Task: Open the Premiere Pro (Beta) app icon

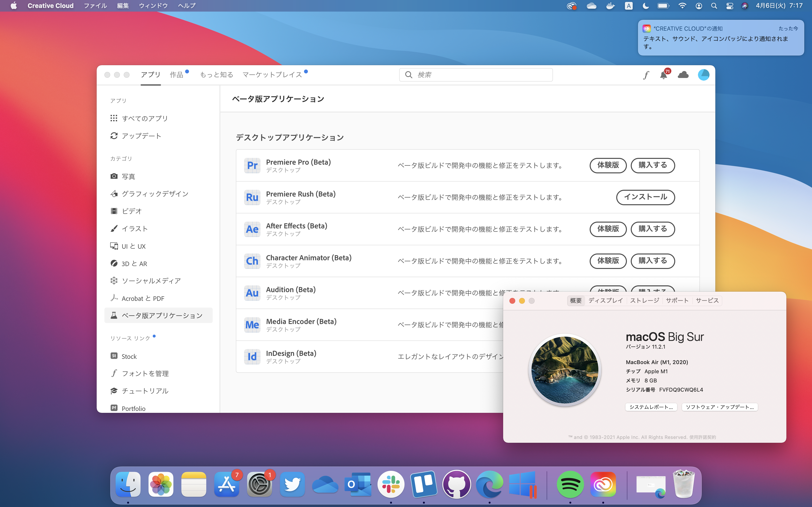Action: [x=252, y=165]
